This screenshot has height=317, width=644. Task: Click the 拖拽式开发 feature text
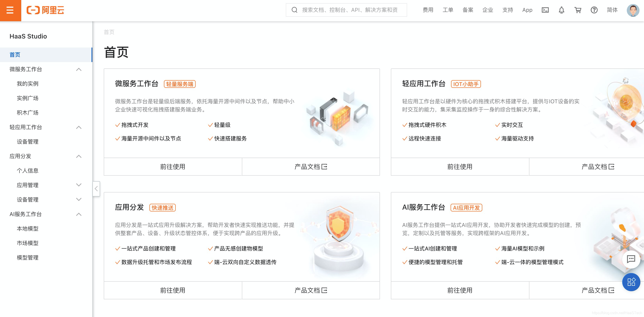(x=135, y=125)
